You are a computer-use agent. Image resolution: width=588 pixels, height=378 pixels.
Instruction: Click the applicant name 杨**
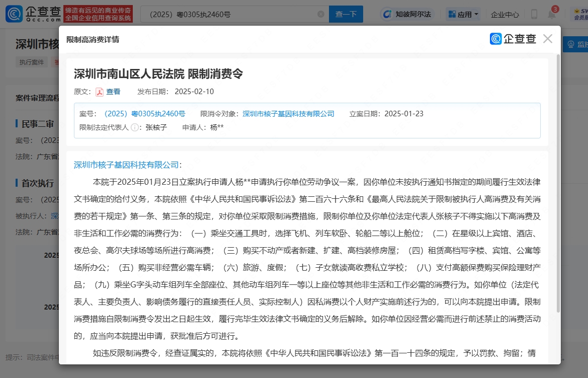click(217, 128)
